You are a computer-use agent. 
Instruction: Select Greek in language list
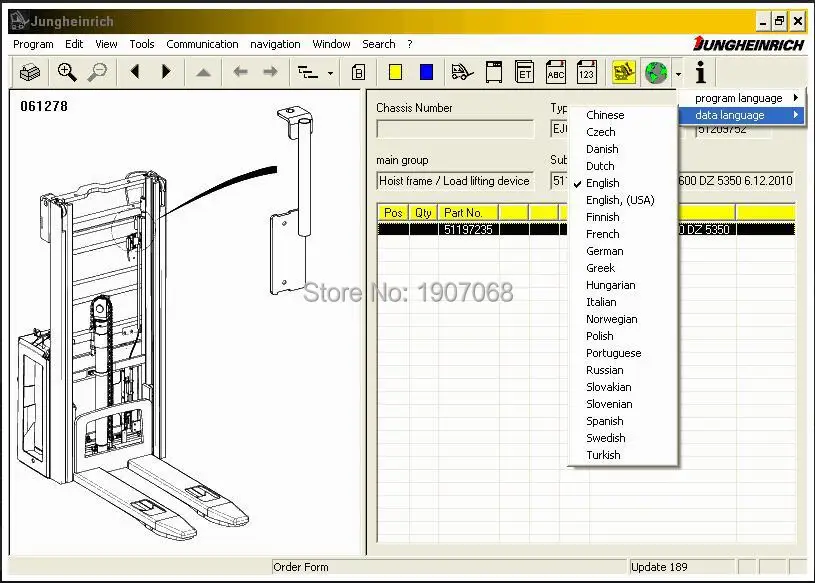(624, 268)
